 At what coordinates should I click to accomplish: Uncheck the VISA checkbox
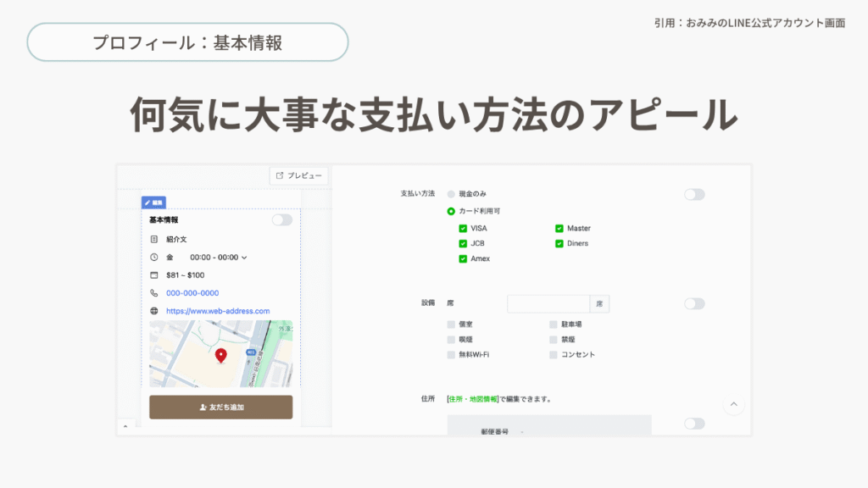click(x=463, y=229)
